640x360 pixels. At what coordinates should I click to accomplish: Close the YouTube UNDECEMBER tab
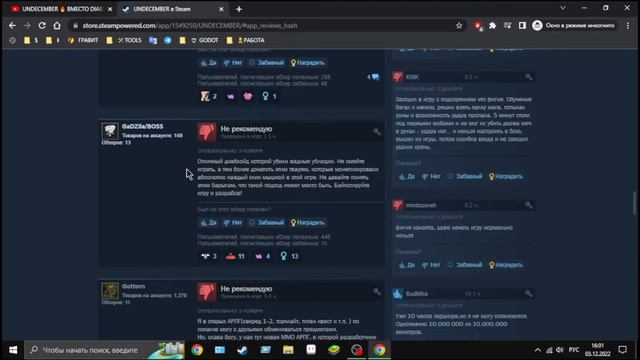[110, 9]
